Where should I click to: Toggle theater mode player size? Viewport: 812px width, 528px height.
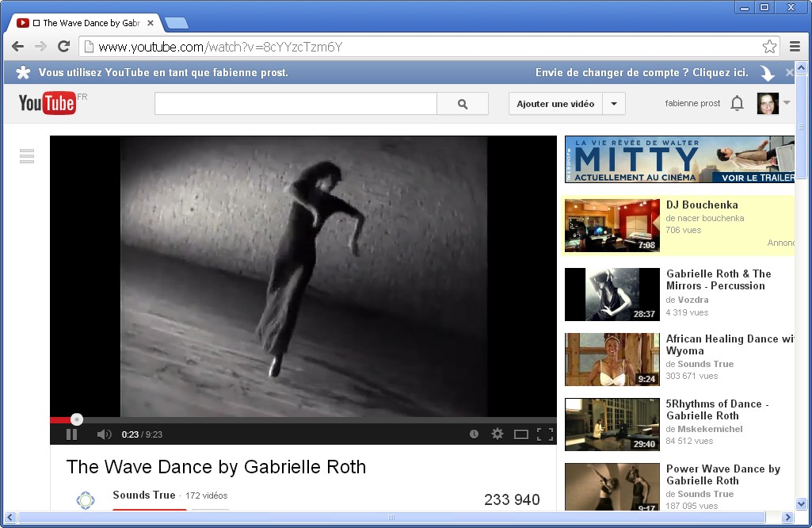[x=520, y=434]
